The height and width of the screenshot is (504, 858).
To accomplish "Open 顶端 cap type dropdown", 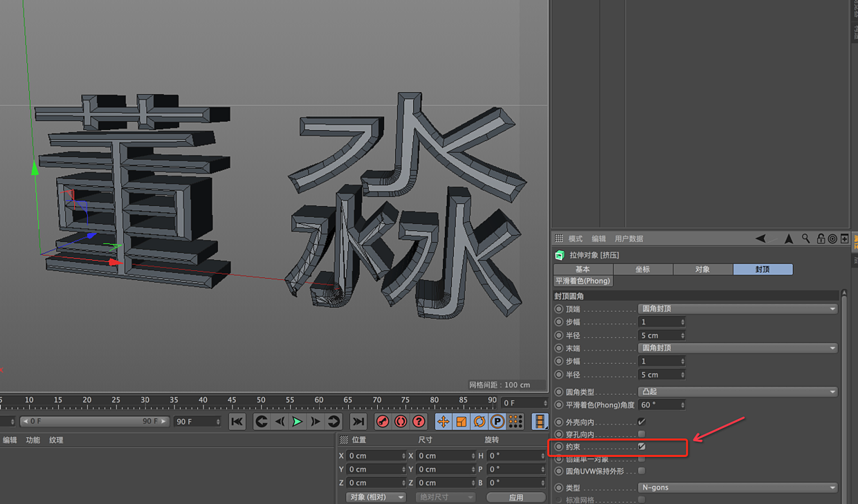I will point(738,309).
